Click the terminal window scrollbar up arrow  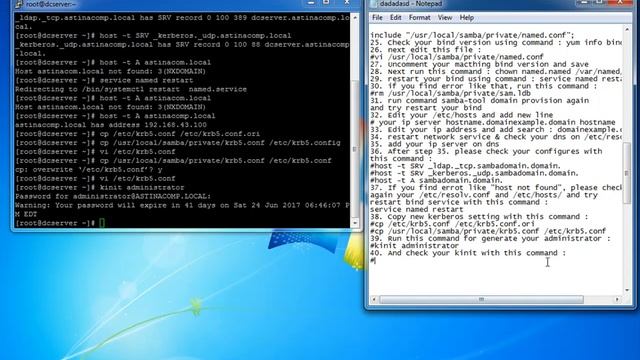pyautogui.click(x=355, y=18)
